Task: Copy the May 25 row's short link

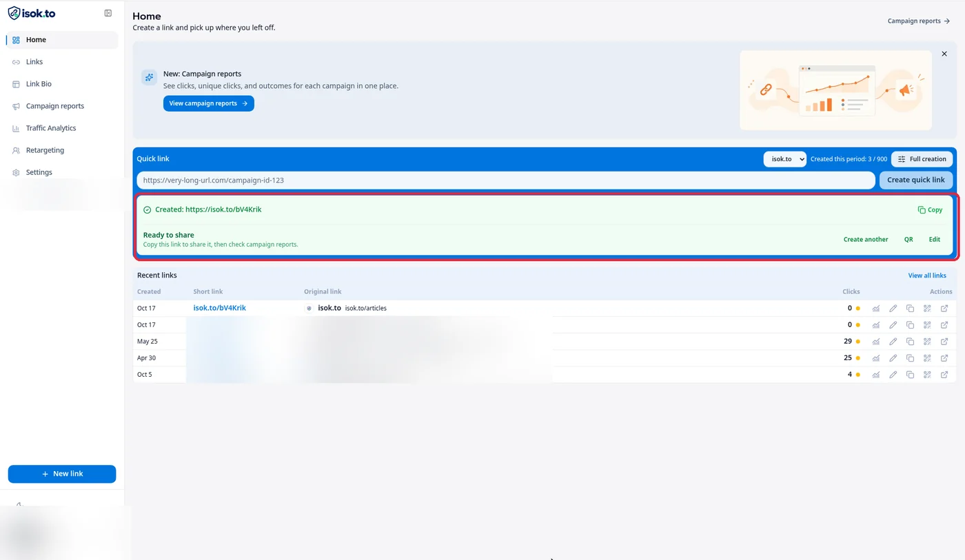Action: tap(910, 342)
